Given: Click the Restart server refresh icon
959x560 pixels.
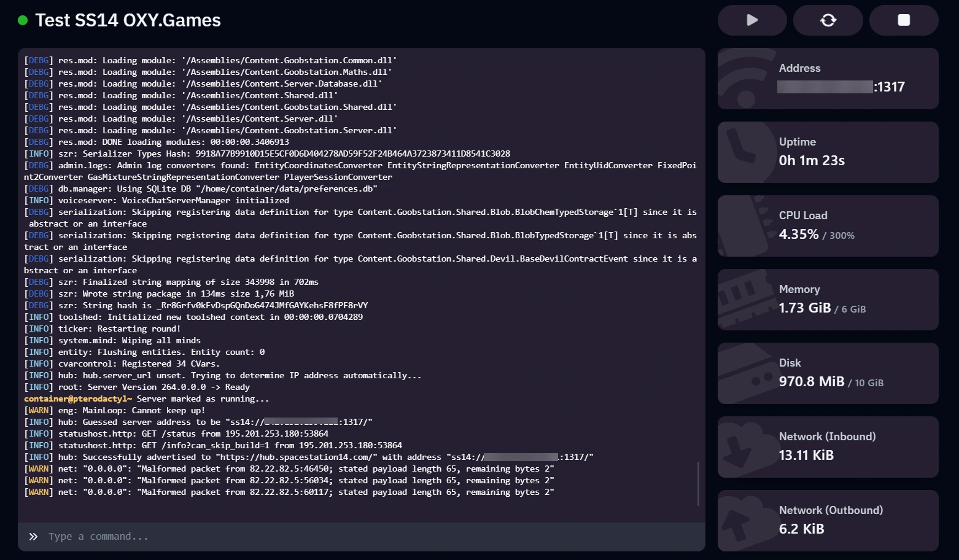Looking at the screenshot, I should 828,20.
